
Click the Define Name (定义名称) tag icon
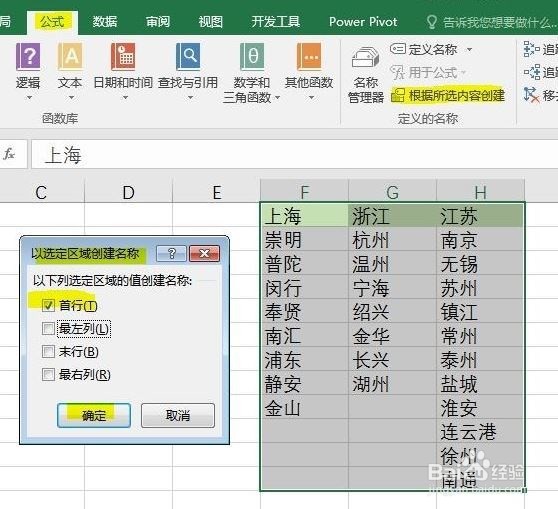tap(398, 48)
